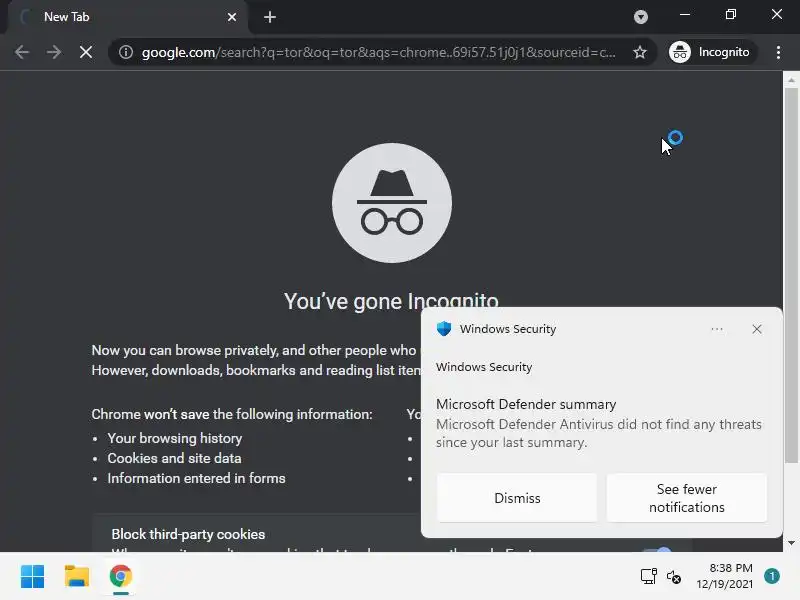Click the muted volume tray icon
Viewport: 800px width, 600px height.
[x=673, y=577]
